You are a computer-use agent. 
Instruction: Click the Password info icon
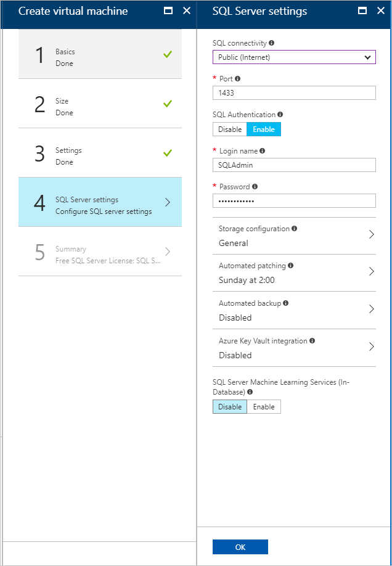tap(255, 187)
